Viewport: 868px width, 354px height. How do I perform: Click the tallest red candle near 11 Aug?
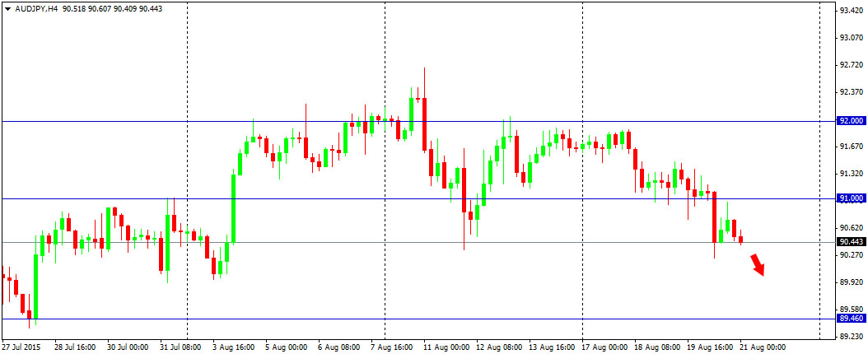424,123
